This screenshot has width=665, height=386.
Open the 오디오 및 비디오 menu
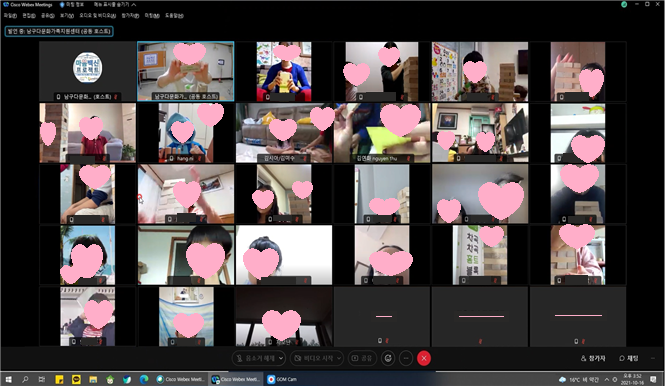[98, 16]
